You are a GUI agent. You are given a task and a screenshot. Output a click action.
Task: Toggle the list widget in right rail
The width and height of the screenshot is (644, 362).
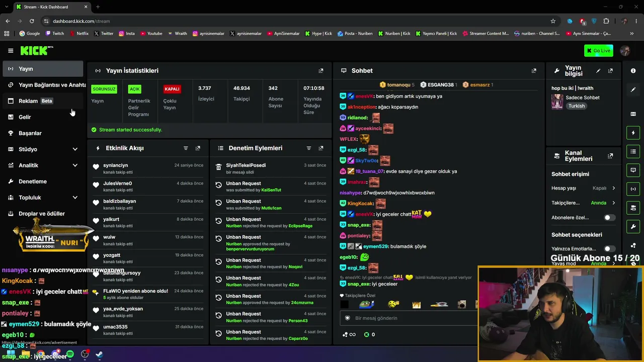633,151
